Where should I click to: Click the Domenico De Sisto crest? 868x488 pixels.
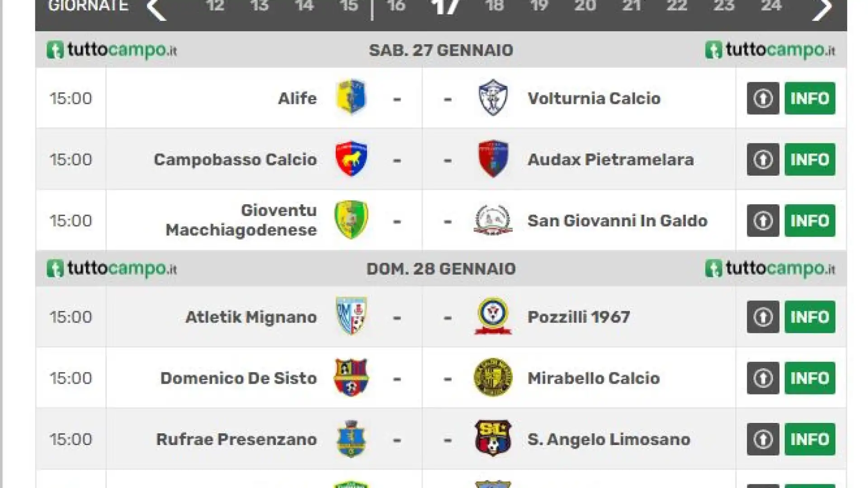(x=351, y=378)
